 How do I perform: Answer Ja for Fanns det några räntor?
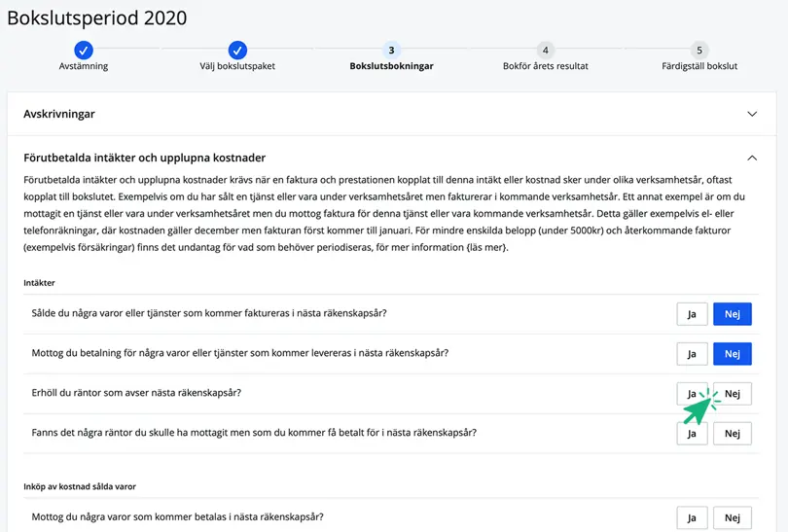pos(692,434)
